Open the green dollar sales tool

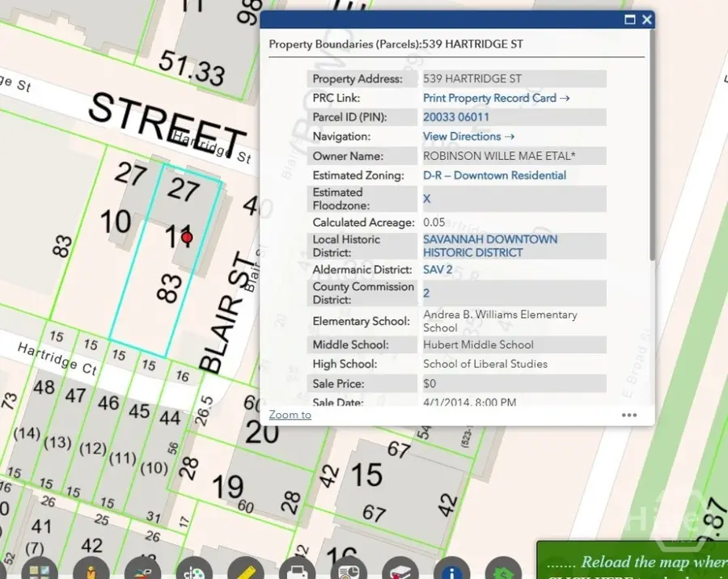coord(503,570)
